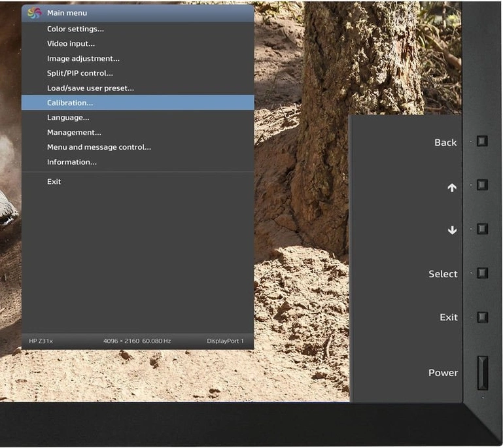Open the Color settings... menu entry
The height and width of the screenshot is (448, 503).
click(75, 29)
